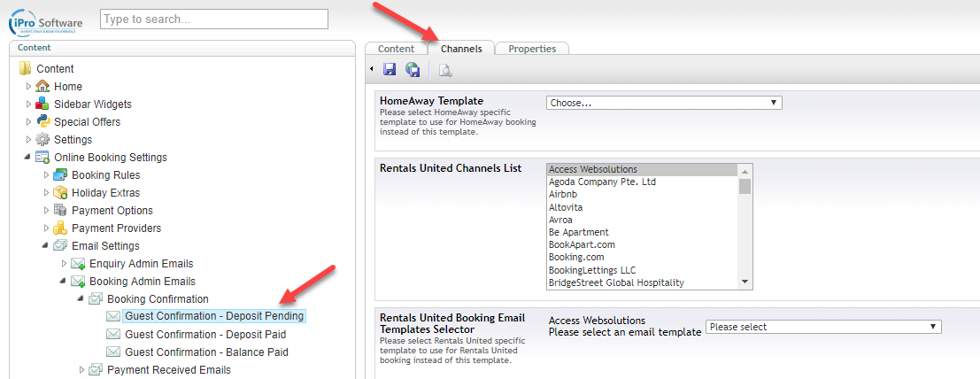This screenshot has height=379, width=980.
Task: Click envelope icon beside Guest Confirmation - Deposit Pending
Action: click(x=112, y=316)
